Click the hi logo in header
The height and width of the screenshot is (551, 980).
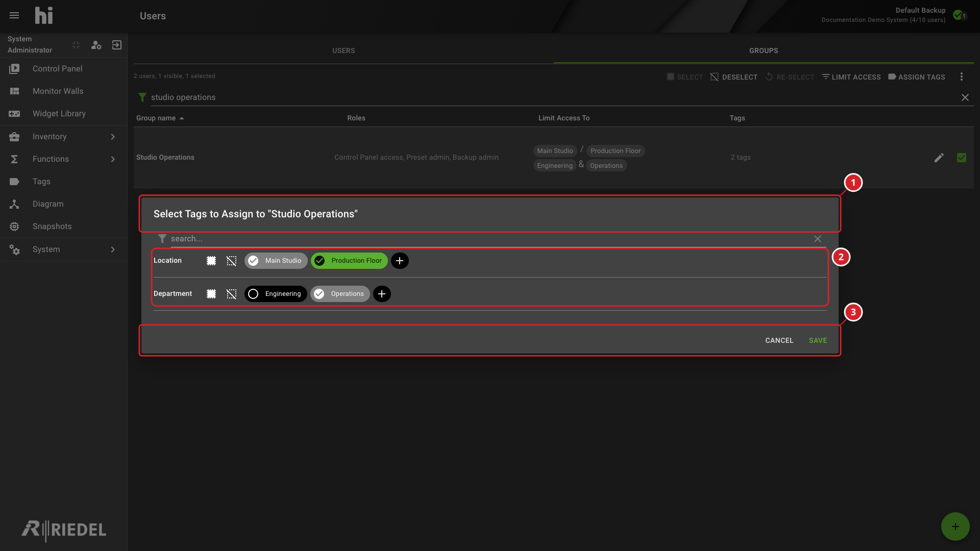[44, 16]
